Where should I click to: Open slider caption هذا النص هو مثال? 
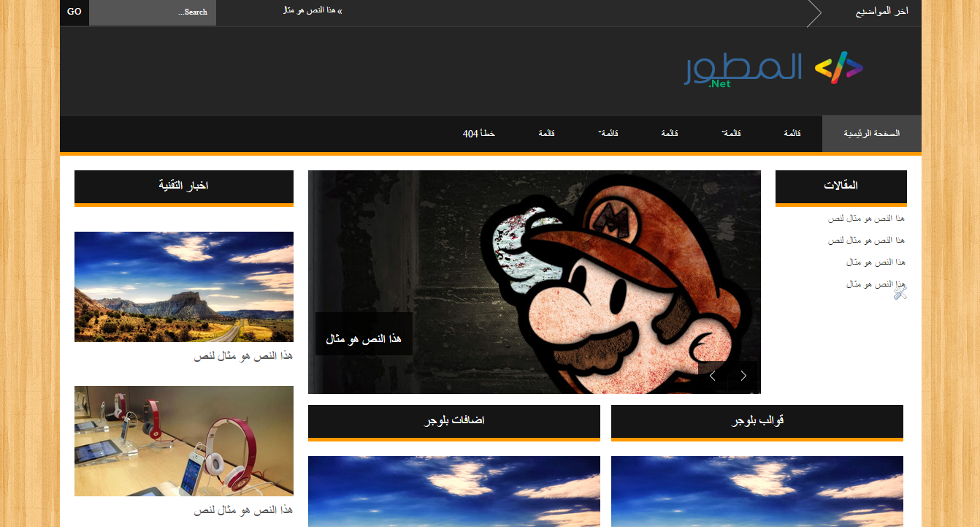[x=364, y=340]
